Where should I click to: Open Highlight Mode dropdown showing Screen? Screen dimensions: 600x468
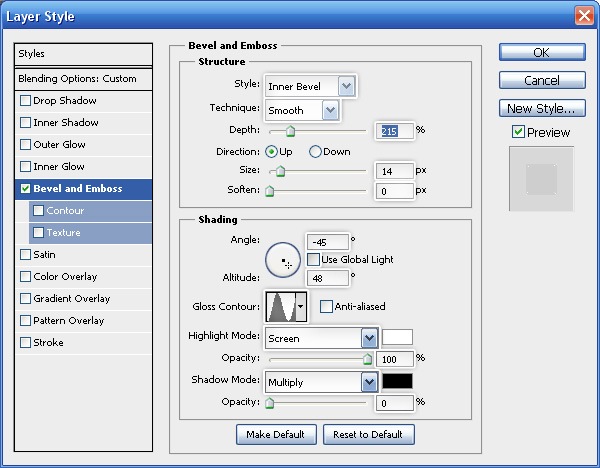click(x=368, y=338)
